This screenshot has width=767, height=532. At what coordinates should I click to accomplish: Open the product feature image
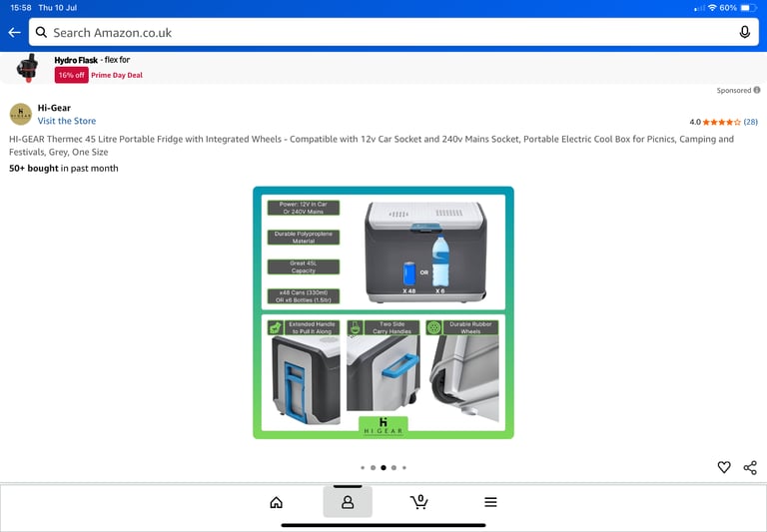pyautogui.click(x=383, y=312)
